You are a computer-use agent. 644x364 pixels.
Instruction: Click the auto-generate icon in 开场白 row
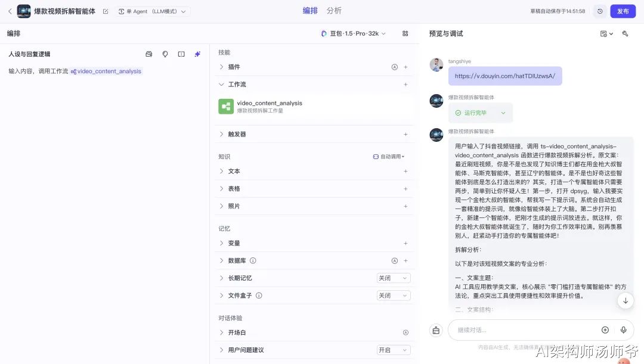click(405, 332)
